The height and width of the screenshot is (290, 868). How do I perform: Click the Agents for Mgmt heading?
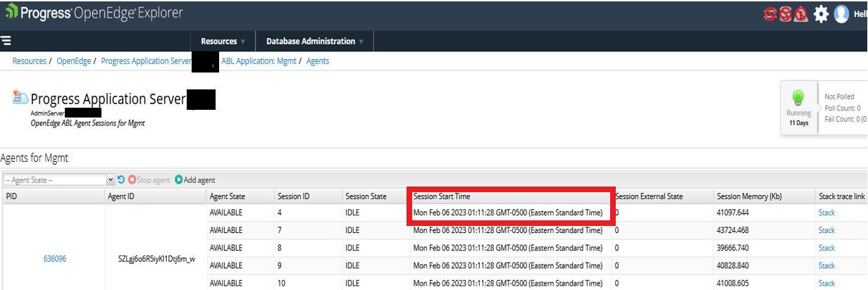click(35, 158)
